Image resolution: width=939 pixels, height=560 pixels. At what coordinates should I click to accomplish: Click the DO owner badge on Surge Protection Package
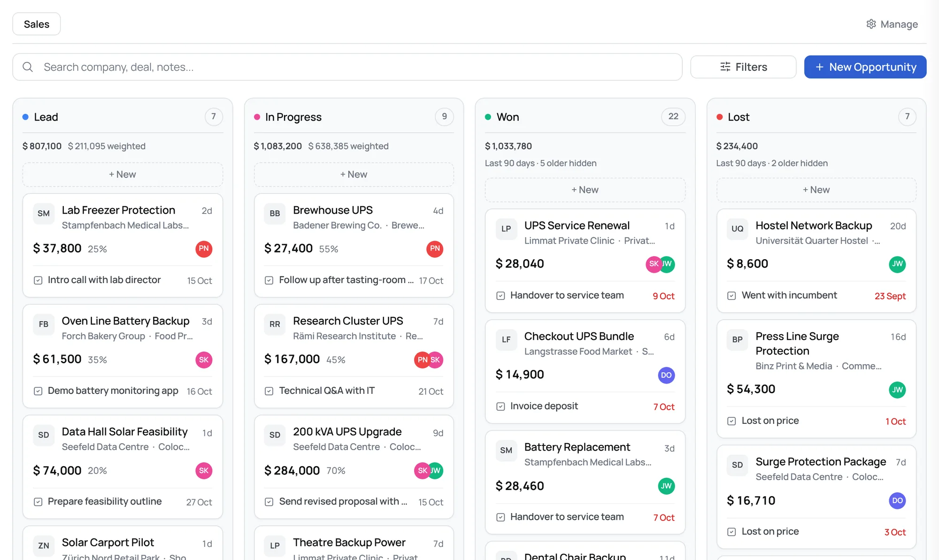tap(897, 500)
